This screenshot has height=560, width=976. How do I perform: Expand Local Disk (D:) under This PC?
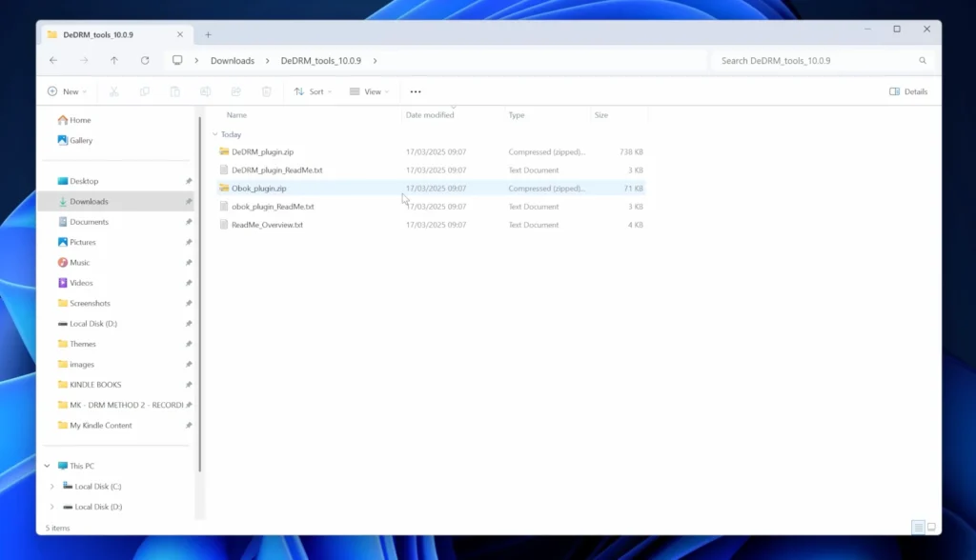[51, 507]
